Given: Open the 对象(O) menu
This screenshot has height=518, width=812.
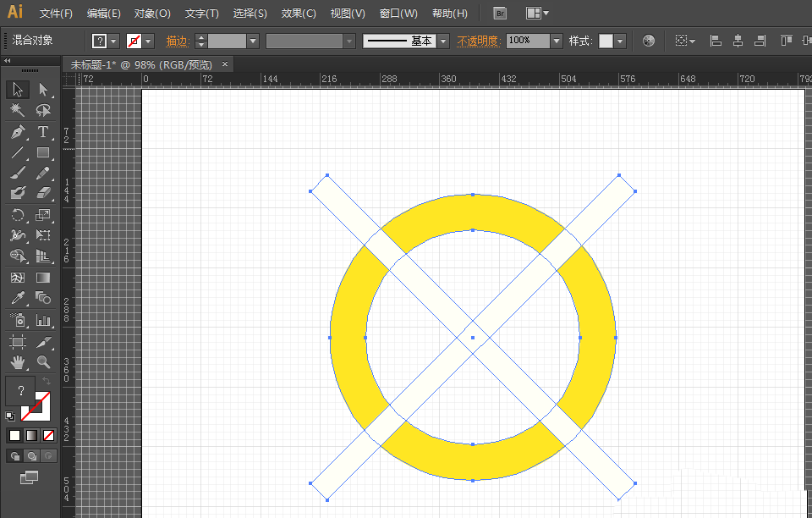Looking at the screenshot, I should coord(152,14).
